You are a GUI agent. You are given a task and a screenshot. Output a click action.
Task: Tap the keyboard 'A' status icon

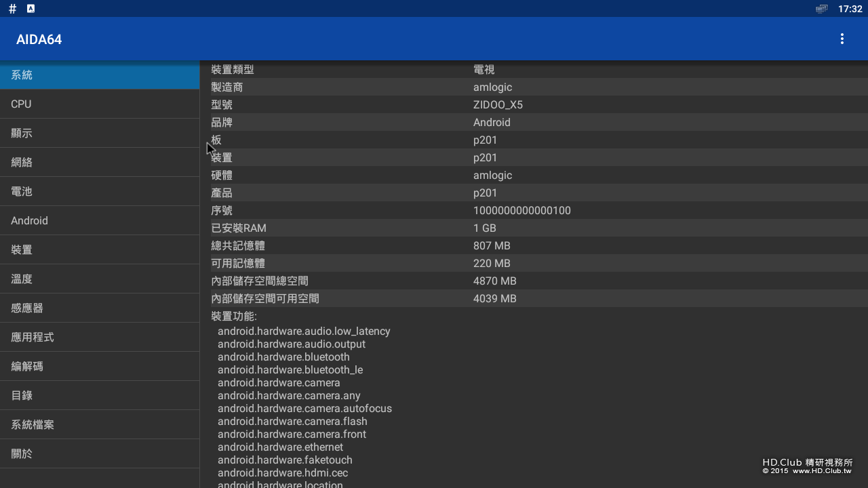[31, 9]
